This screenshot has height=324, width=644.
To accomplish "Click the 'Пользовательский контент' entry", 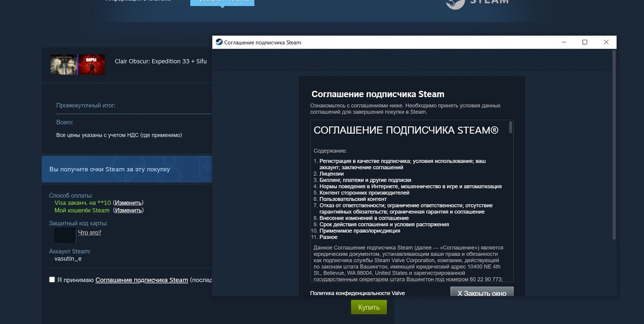I will point(353,199).
